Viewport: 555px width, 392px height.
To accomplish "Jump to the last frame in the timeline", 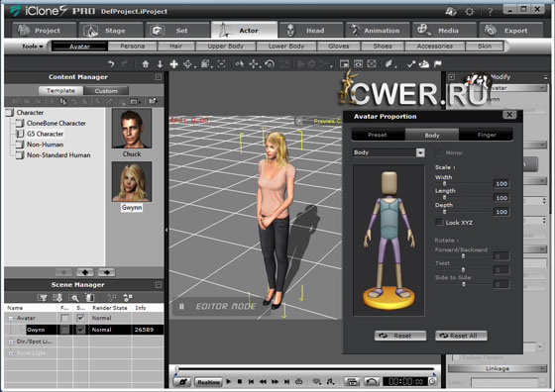I will 287,382.
